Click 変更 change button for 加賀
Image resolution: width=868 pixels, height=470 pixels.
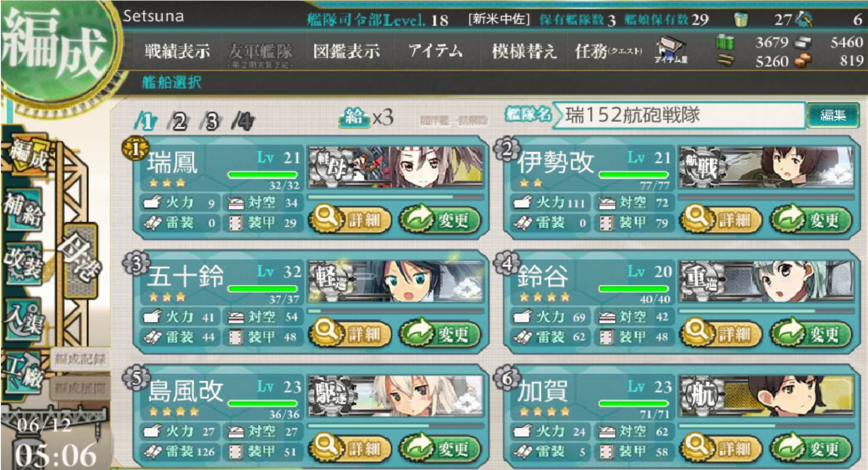click(811, 448)
